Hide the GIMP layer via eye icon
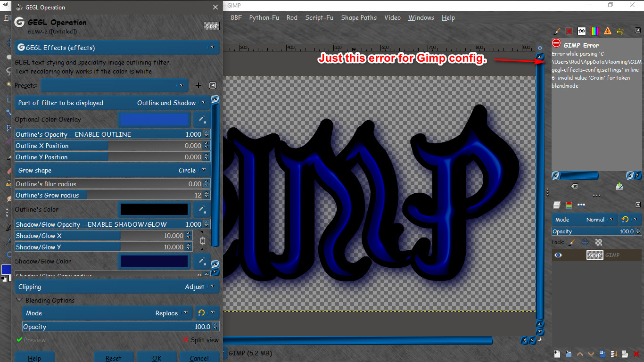The height and width of the screenshot is (362, 644). (x=558, y=255)
